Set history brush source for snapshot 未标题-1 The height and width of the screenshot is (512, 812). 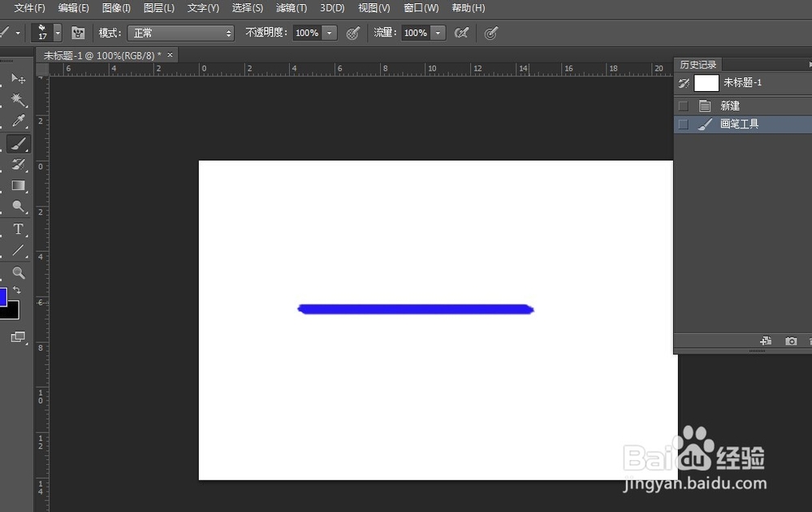(x=684, y=83)
